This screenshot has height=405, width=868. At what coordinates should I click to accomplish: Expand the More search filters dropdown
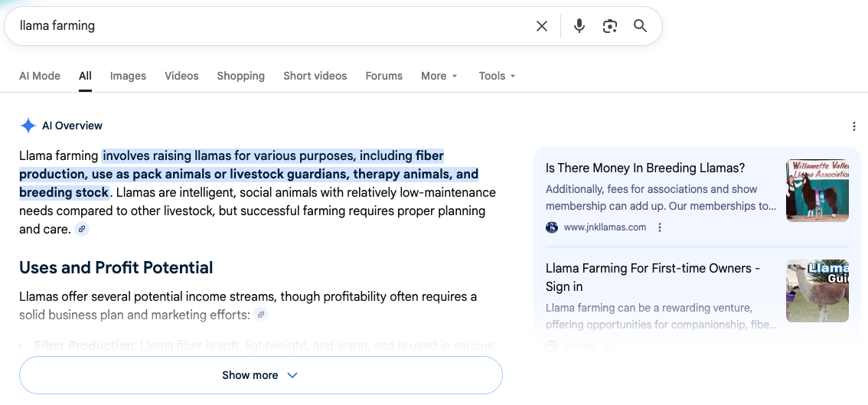(439, 76)
